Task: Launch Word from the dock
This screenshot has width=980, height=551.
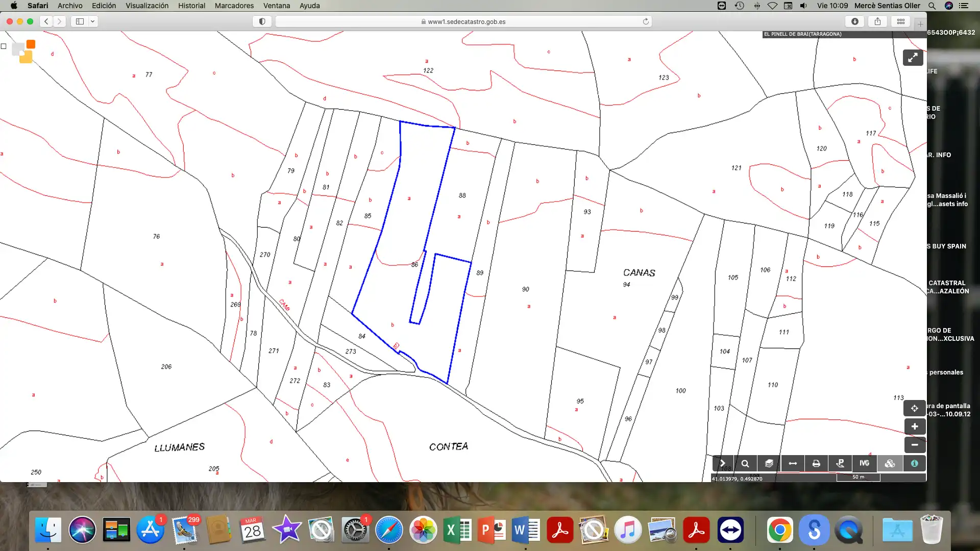Action: pos(526,530)
